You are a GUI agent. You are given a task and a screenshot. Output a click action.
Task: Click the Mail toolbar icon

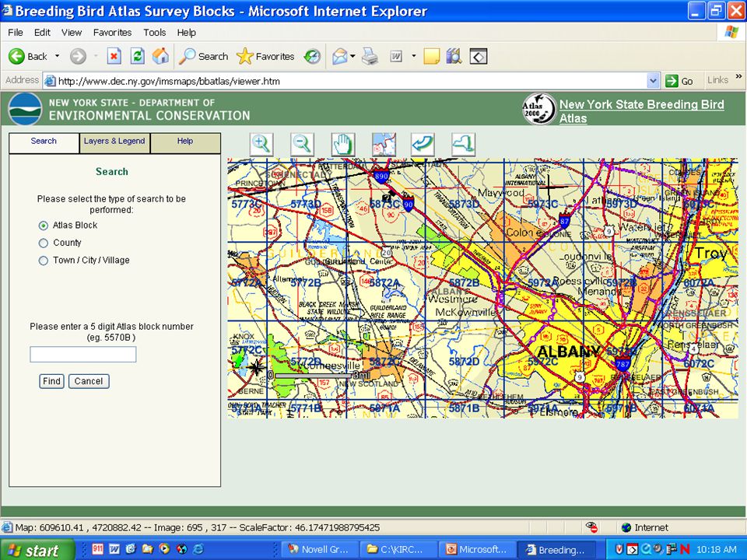click(x=339, y=56)
